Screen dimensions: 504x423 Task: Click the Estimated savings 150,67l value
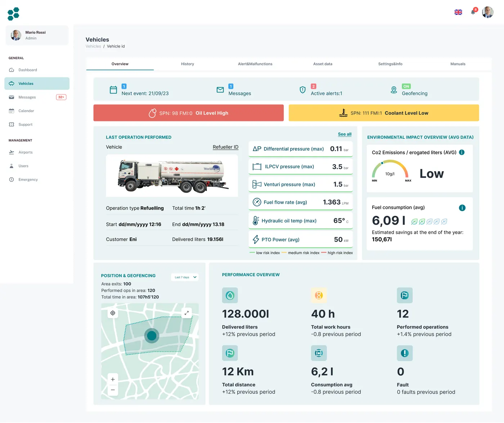point(382,240)
